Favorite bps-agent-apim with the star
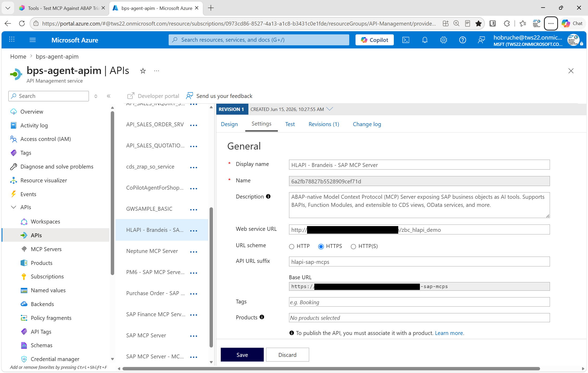588x373 pixels. (x=143, y=71)
